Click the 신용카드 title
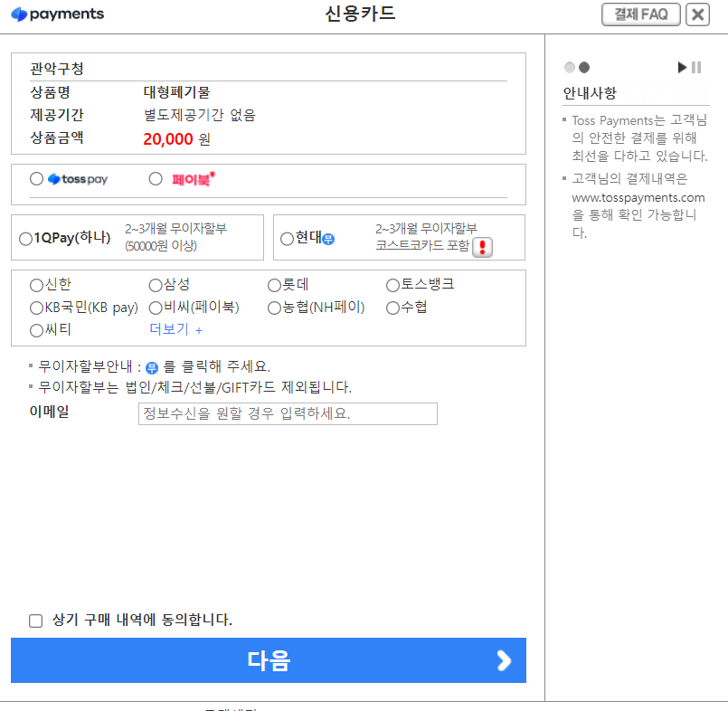 click(x=360, y=14)
